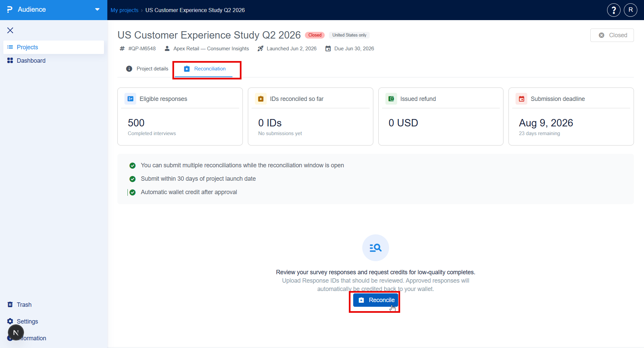Screen dimensions: 644x348
Task: Close the sidebar with the X icon
Action: (10, 31)
